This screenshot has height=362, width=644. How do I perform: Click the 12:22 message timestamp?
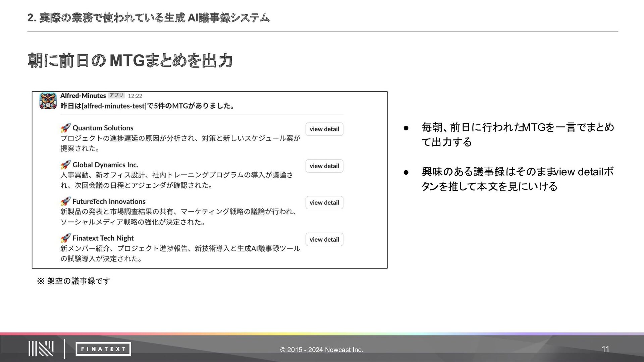click(x=135, y=96)
